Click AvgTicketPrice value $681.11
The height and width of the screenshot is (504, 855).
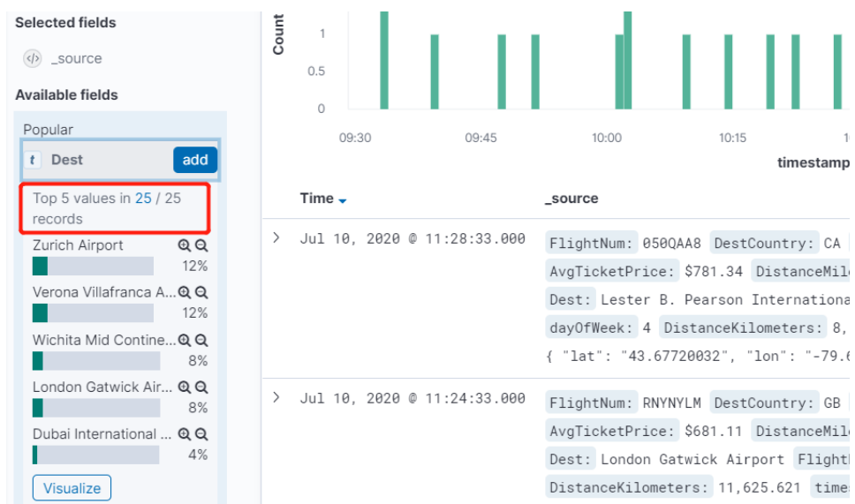pos(714,431)
